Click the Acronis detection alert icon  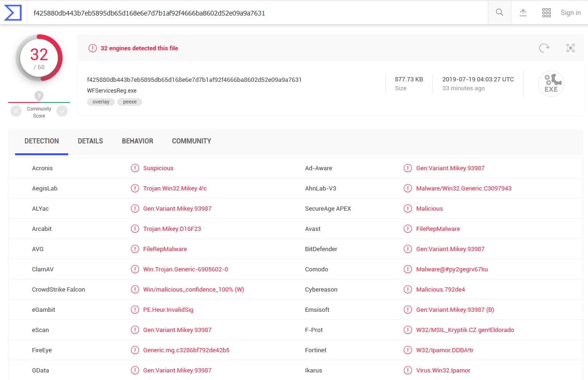click(135, 167)
